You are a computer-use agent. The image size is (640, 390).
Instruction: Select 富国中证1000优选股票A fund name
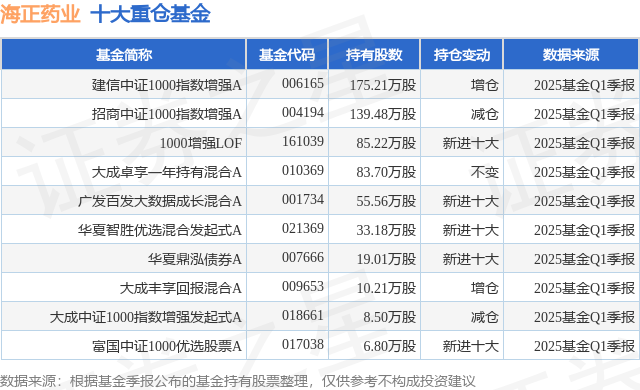[x=167, y=346]
